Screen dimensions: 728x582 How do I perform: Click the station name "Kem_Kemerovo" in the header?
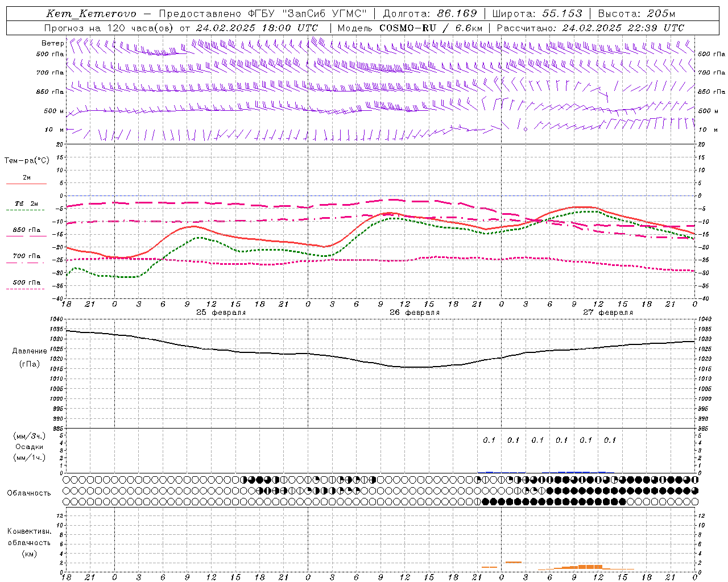(92, 14)
